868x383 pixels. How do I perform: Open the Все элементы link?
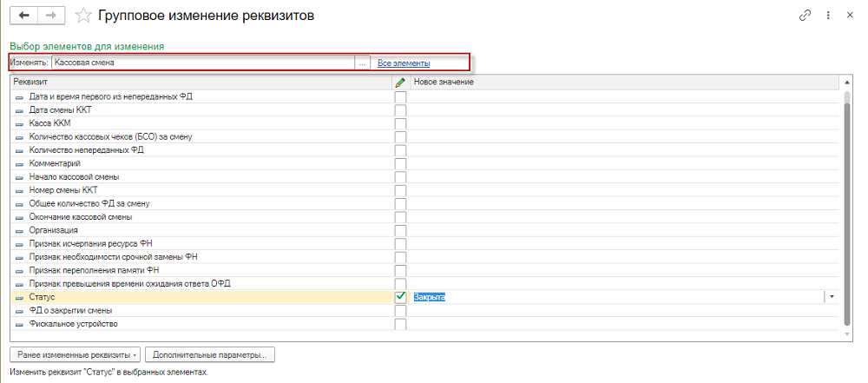[x=404, y=63]
